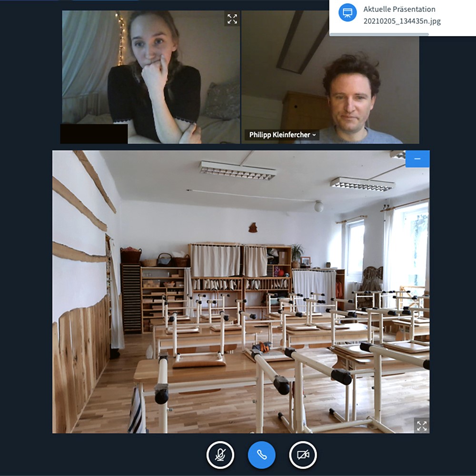Click the file name 20210205_134435n.jpg
The width and height of the screenshot is (476, 476).
[x=402, y=21]
